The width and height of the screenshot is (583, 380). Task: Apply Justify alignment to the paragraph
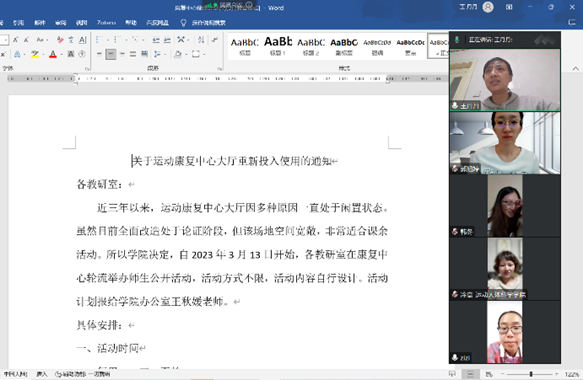[133, 54]
